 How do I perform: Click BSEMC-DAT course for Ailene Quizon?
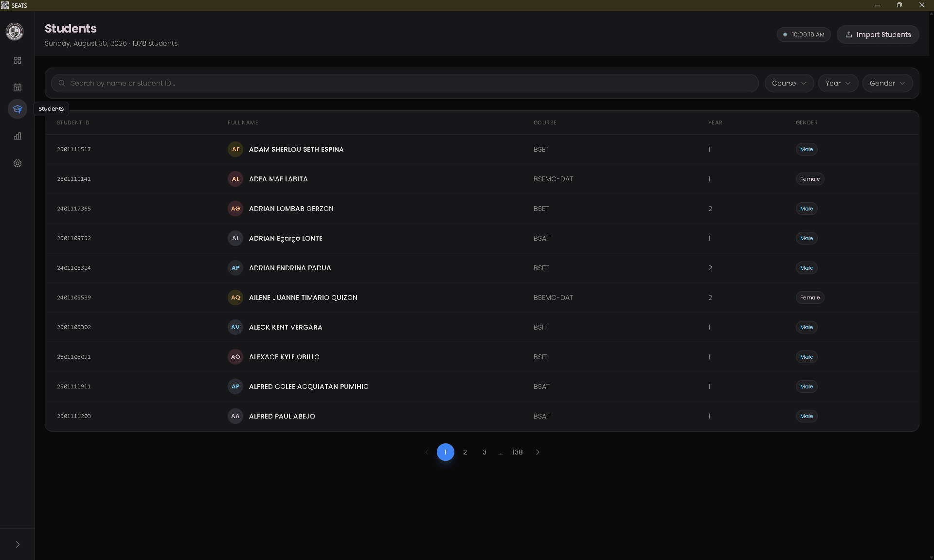(553, 297)
